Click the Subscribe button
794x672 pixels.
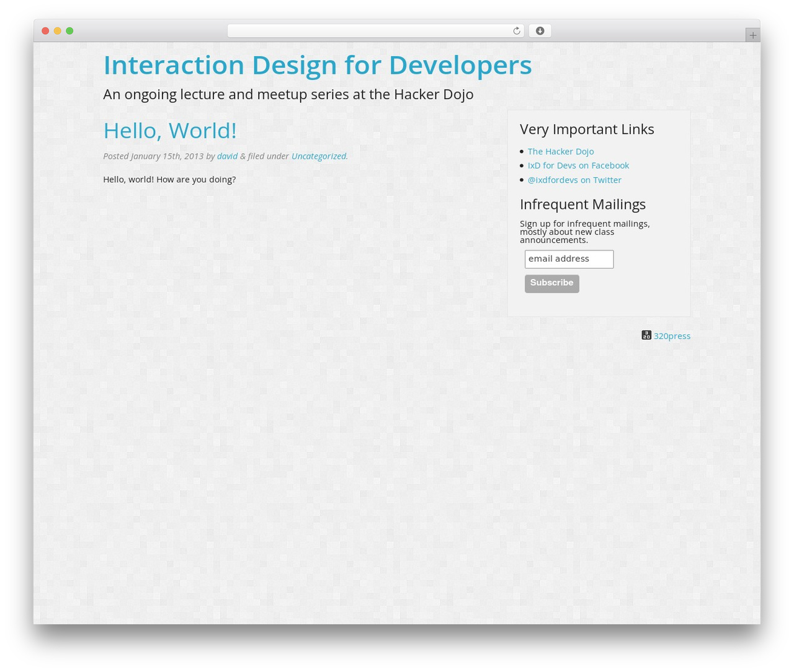click(x=552, y=283)
